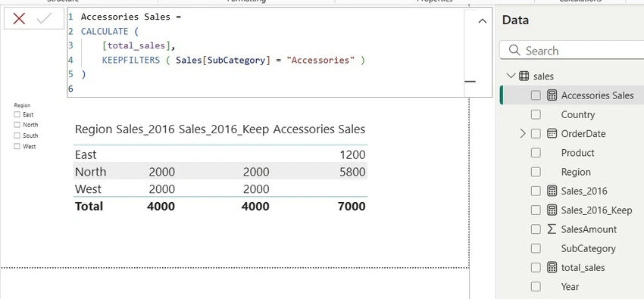The width and height of the screenshot is (644, 299).
Task: Check the Accessories Sales field checkbox
Action: tap(536, 95)
